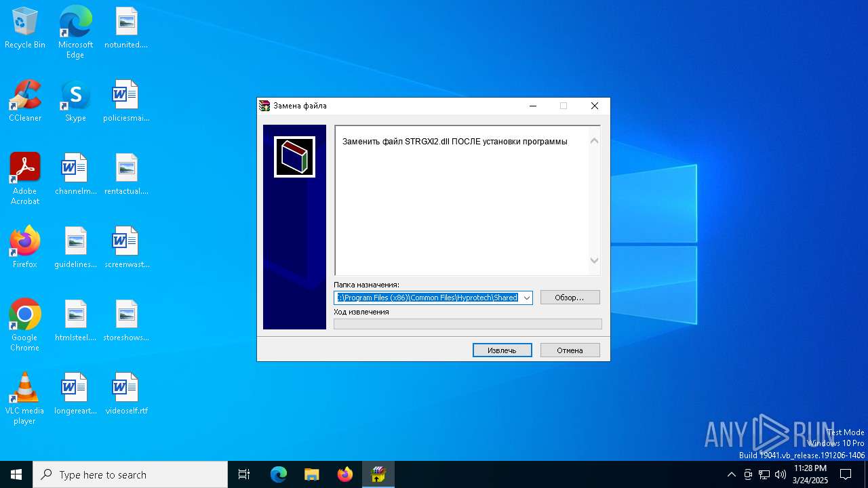Select the storeshows image file
This screenshot has width=868, height=488.
[126, 321]
